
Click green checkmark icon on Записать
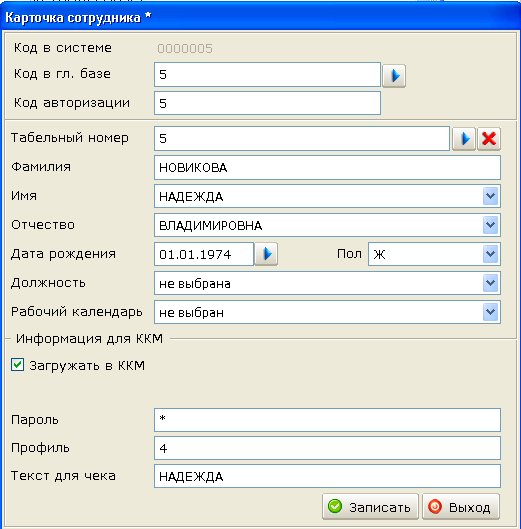point(335,506)
